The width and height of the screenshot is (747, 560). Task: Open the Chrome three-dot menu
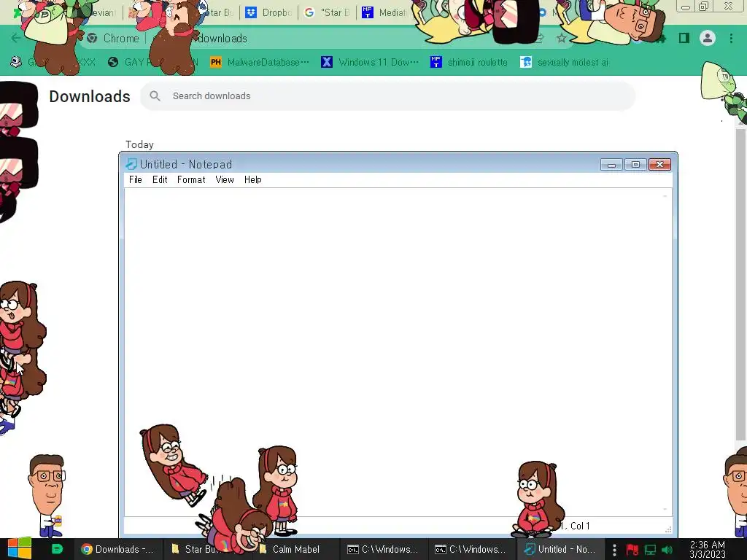(731, 38)
